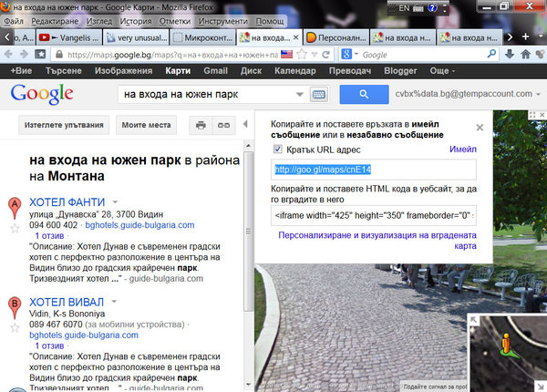Click the print icon button

(x=201, y=125)
